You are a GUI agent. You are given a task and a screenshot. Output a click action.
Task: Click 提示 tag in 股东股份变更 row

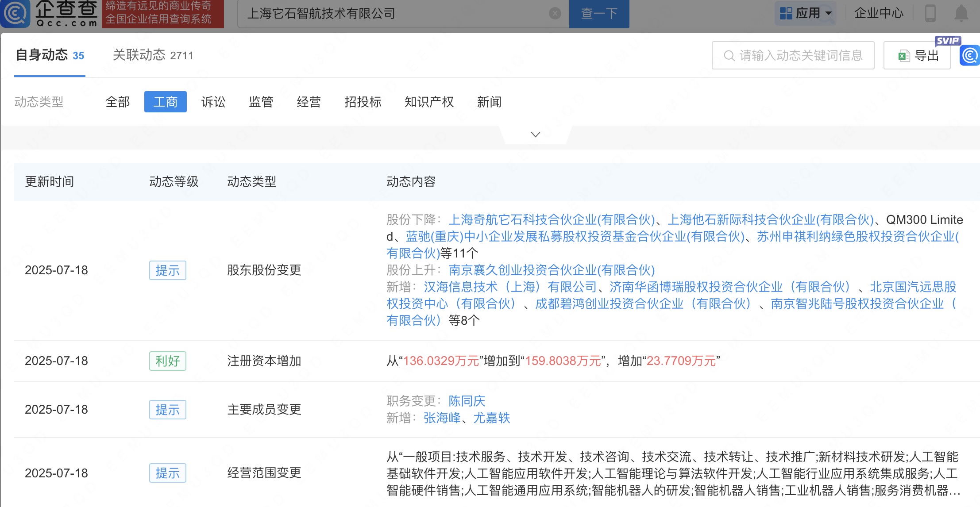point(168,270)
